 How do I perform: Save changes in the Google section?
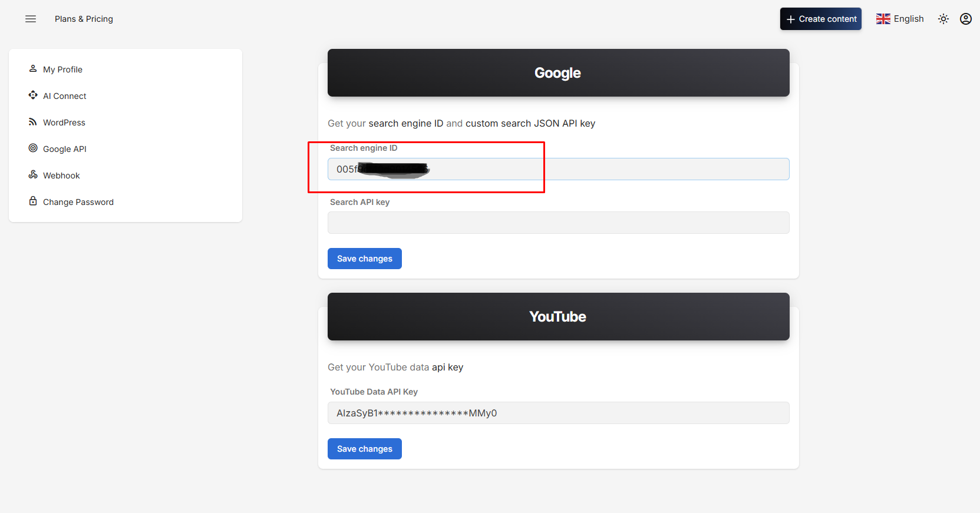[x=365, y=259]
